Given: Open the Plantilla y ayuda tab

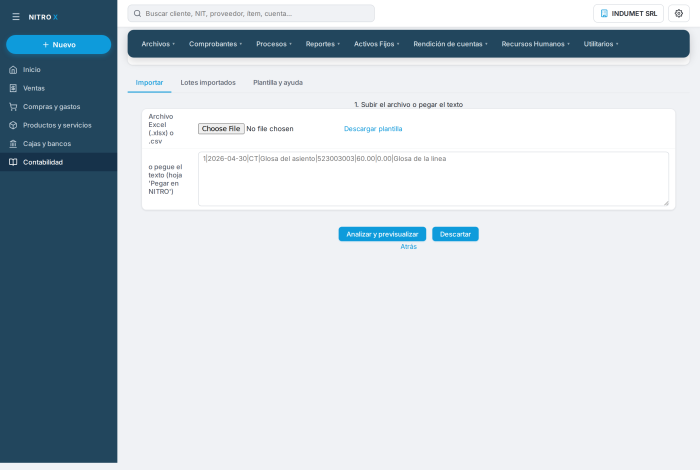Looking at the screenshot, I should [x=278, y=83].
